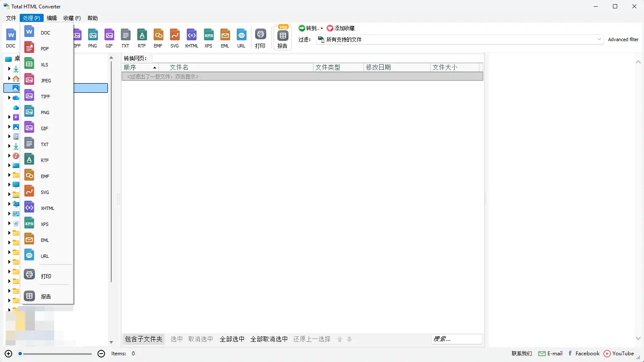Click the 全部取消选中 uncheck all button
Screen dimensions: 644x362
(x=269, y=339)
